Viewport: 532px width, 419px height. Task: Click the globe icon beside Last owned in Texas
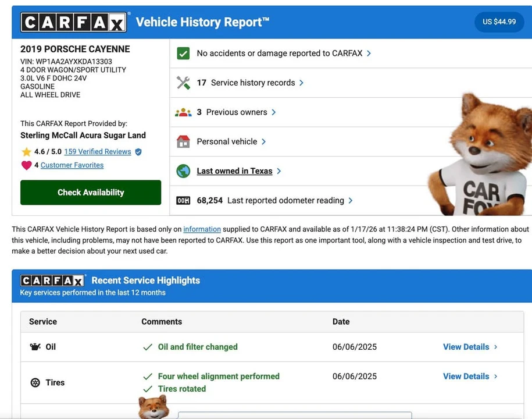(183, 171)
